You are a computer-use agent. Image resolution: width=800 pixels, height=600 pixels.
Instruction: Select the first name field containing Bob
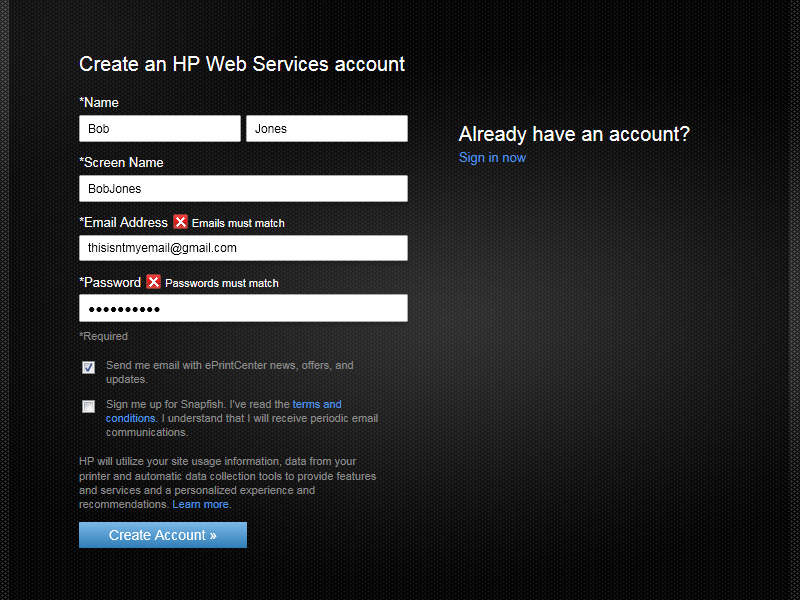click(x=159, y=128)
